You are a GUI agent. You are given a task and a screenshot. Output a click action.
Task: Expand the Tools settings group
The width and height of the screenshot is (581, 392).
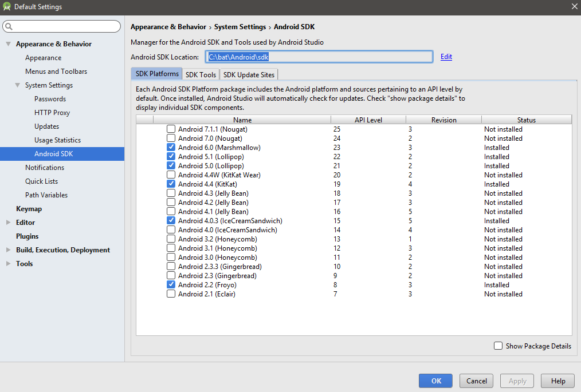[x=8, y=264]
